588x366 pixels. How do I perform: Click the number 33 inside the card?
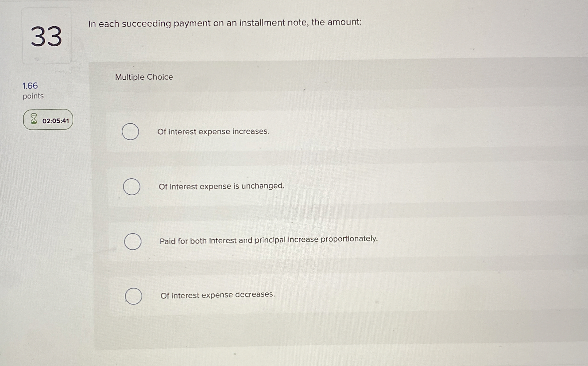click(47, 37)
